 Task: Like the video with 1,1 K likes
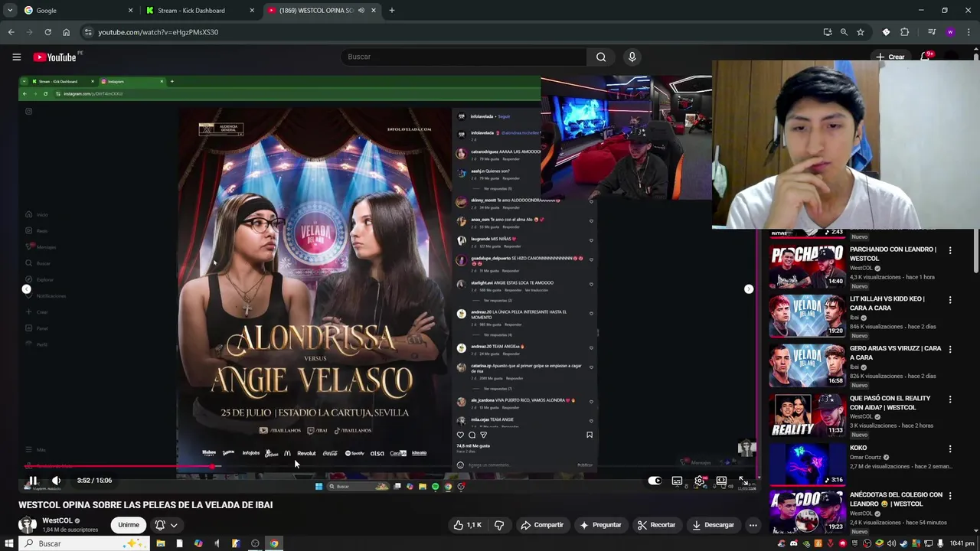(467, 525)
